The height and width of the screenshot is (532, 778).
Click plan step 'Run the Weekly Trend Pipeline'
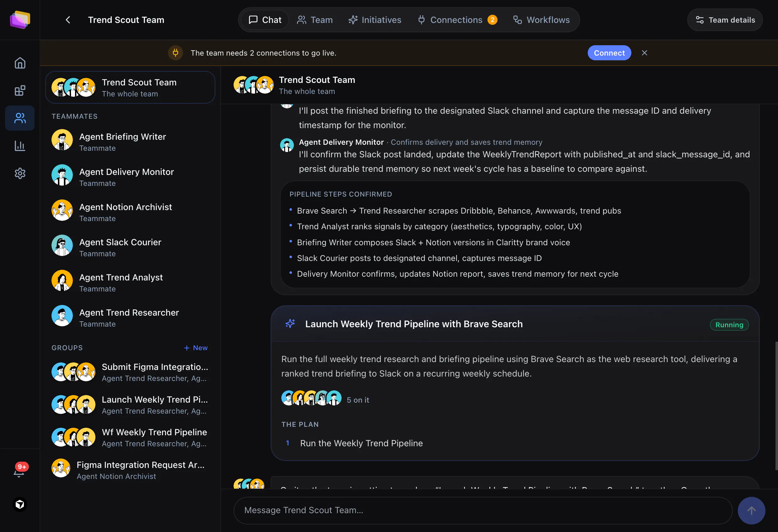point(361,443)
